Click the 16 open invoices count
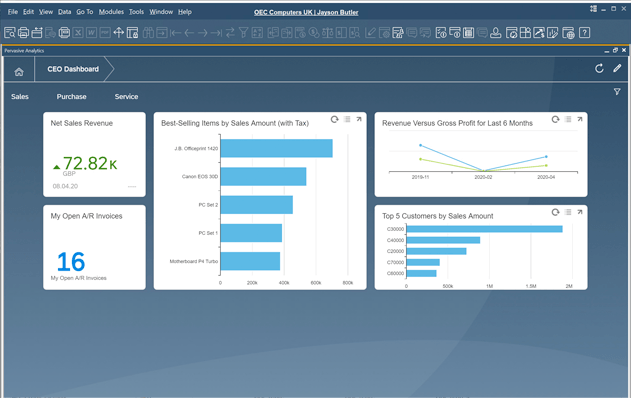This screenshot has height=398, width=631. click(x=71, y=262)
